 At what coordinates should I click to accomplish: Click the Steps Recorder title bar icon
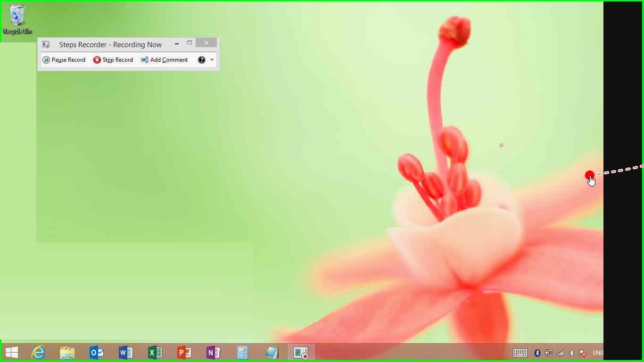click(x=46, y=44)
